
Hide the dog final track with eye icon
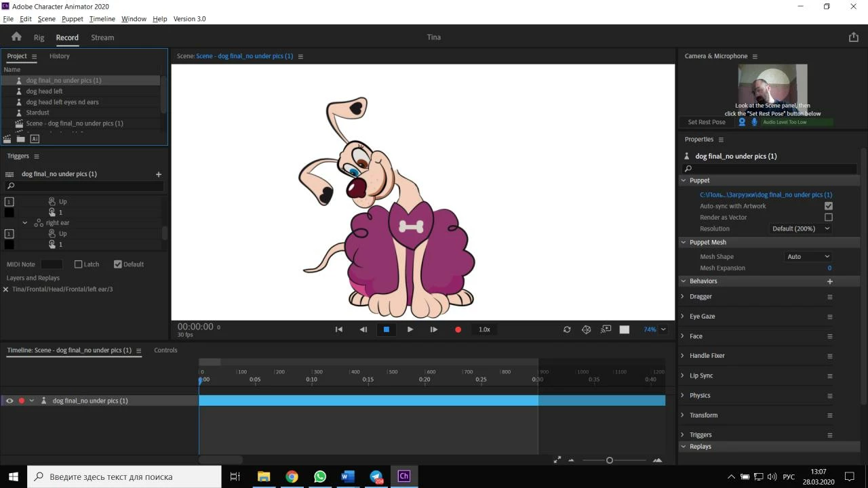(9, 401)
